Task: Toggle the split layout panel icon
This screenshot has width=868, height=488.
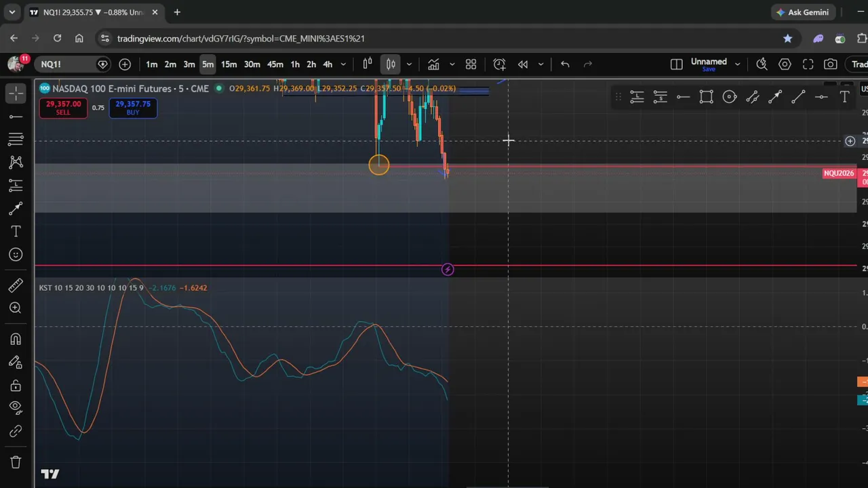Action: (x=676, y=64)
